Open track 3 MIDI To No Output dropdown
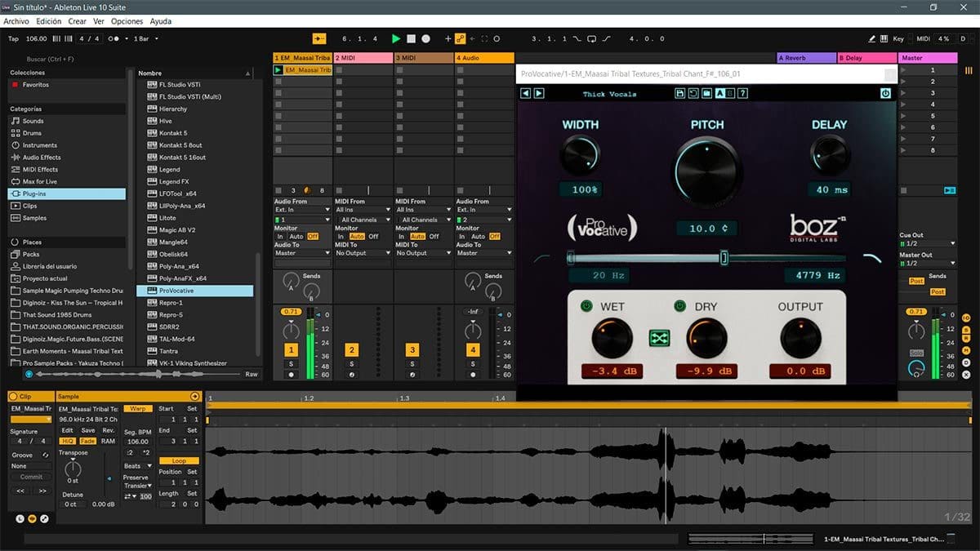Image resolution: width=980 pixels, height=551 pixels. (x=423, y=253)
